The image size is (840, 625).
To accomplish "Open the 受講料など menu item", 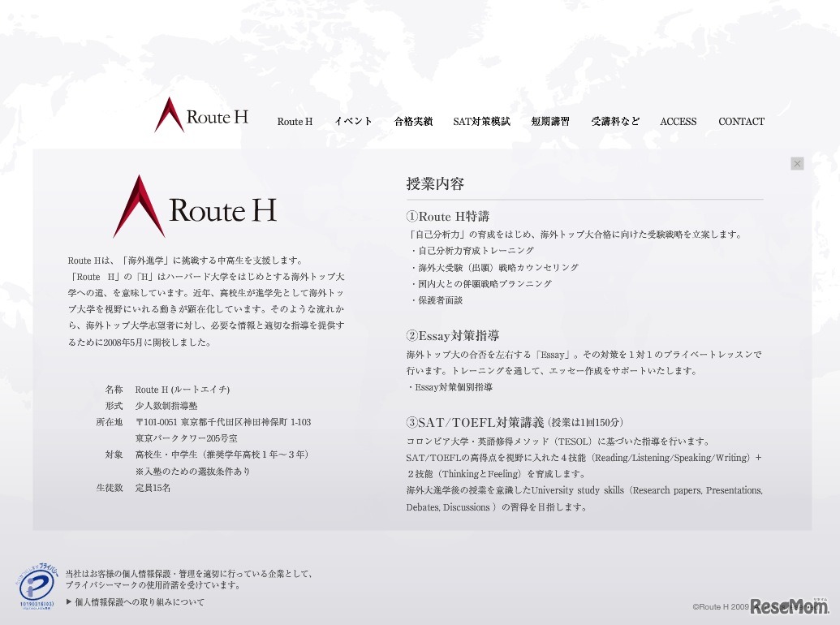I will (x=615, y=122).
